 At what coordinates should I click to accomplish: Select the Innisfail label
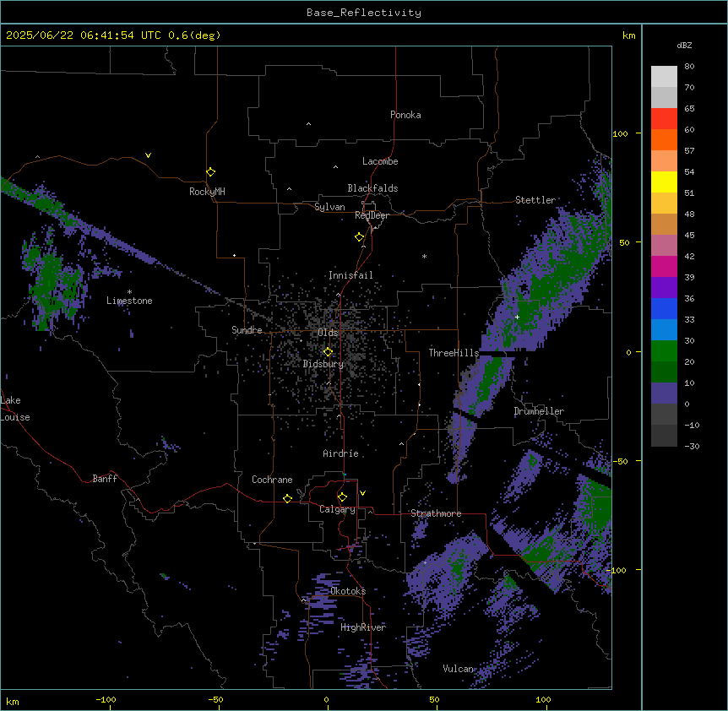pos(350,275)
